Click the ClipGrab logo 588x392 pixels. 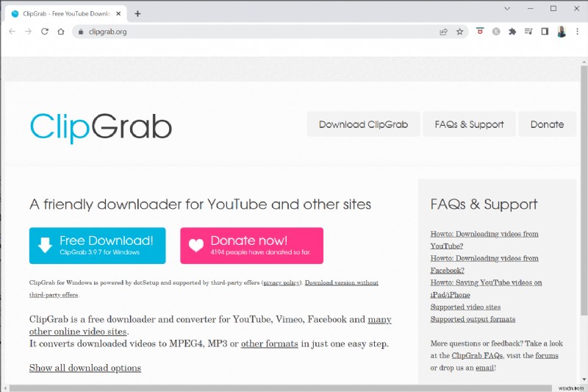click(x=101, y=127)
